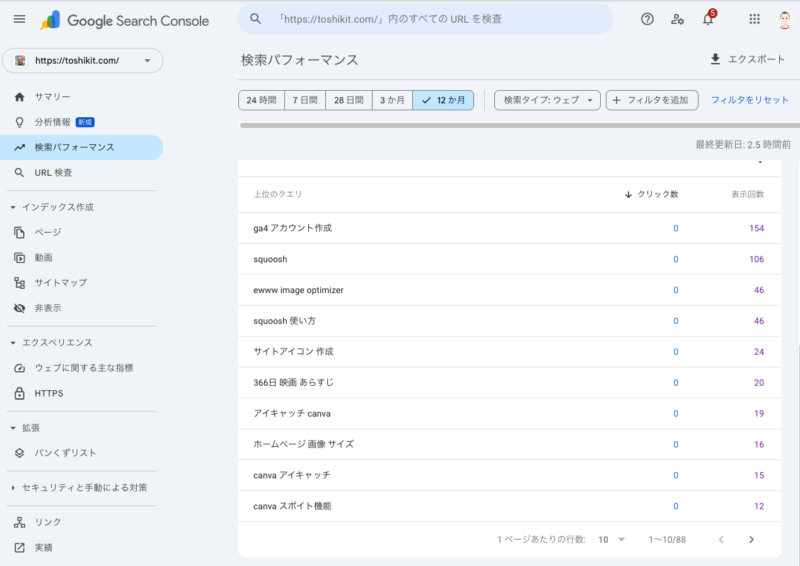
Task: Select the 366日 映画 あらすじ query
Action: pos(510,383)
